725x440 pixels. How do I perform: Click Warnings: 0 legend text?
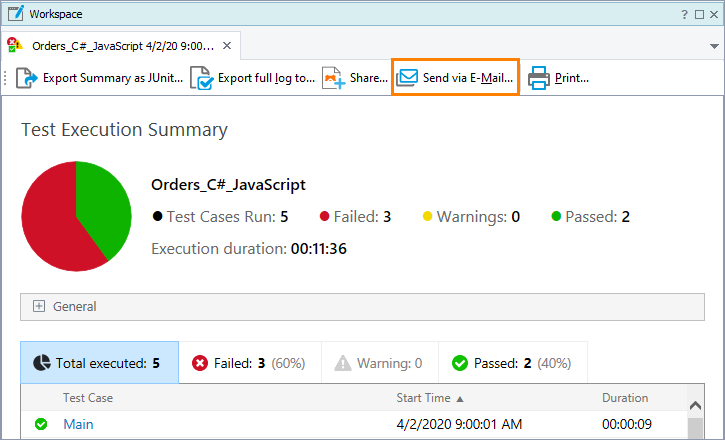pyautogui.click(x=478, y=216)
